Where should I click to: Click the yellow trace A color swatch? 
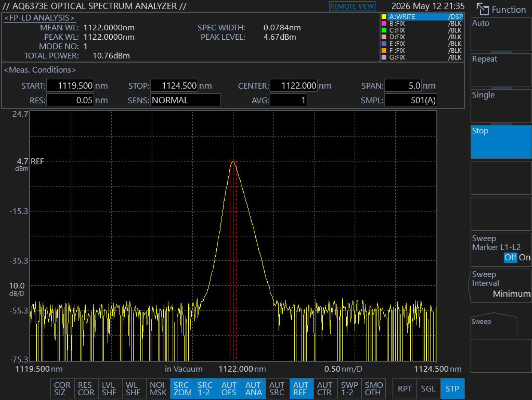coord(384,16)
